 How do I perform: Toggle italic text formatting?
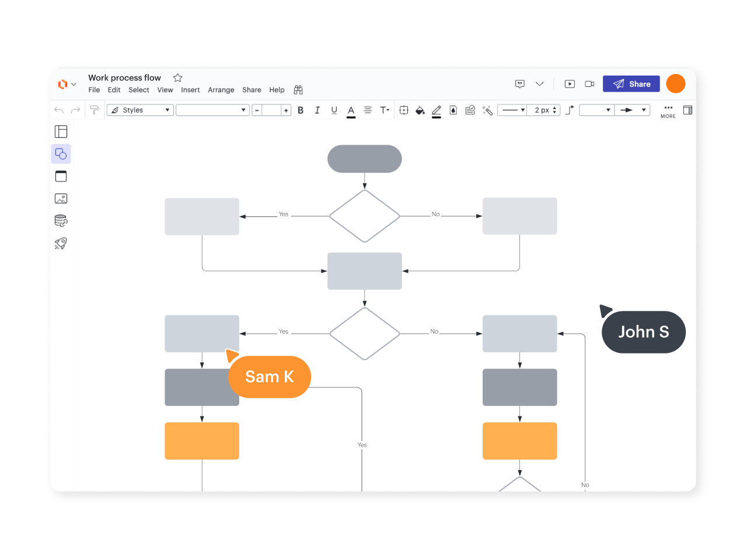tap(317, 110)
